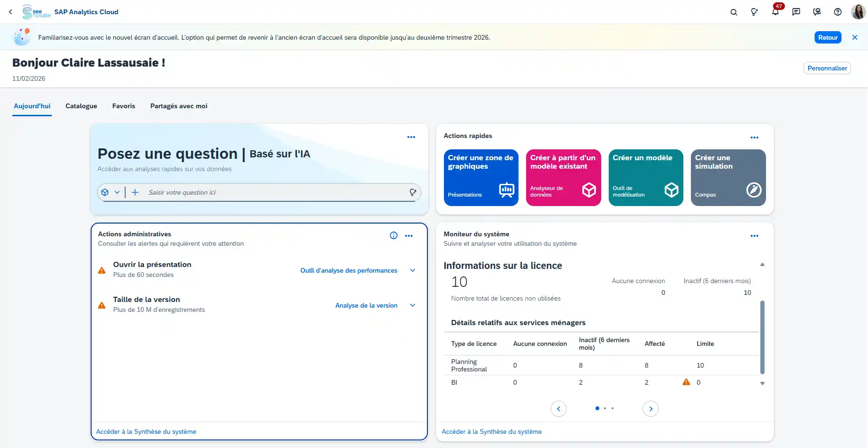868x448 pixels.
Task: Expand the Ouvrir la présentation alert chevron
Action: click(x=412, y=270)
